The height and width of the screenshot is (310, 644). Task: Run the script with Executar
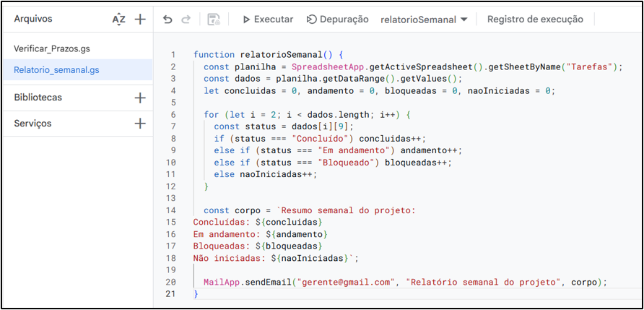point(268,20)
